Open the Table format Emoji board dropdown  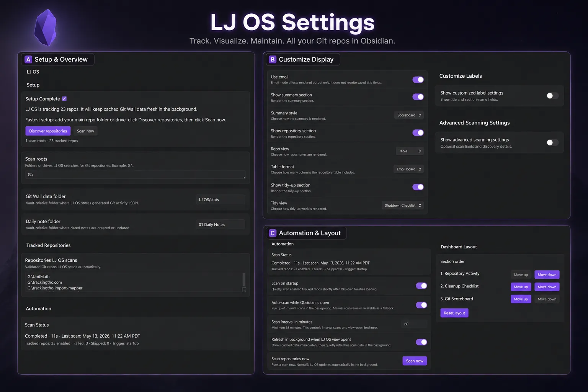[x=408, y=169]
